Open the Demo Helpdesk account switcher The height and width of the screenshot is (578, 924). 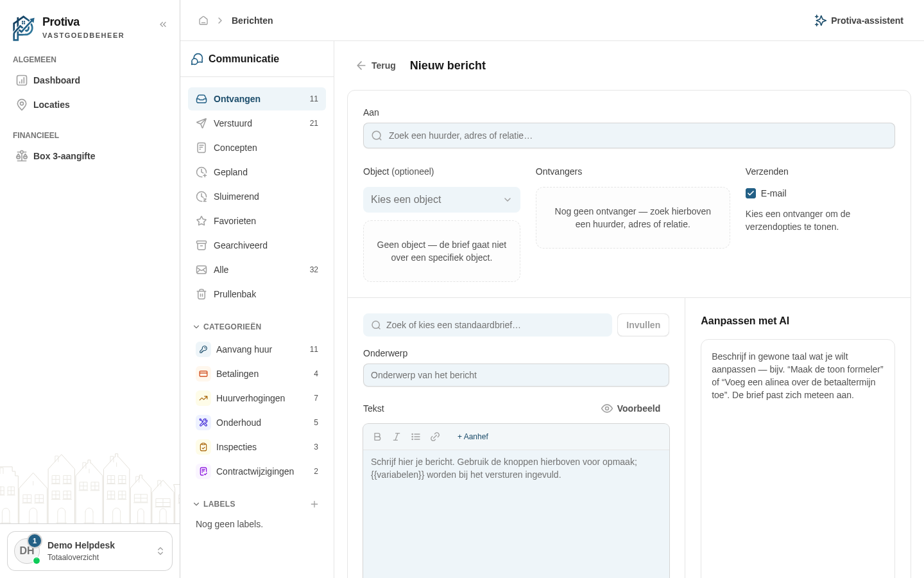90,551
